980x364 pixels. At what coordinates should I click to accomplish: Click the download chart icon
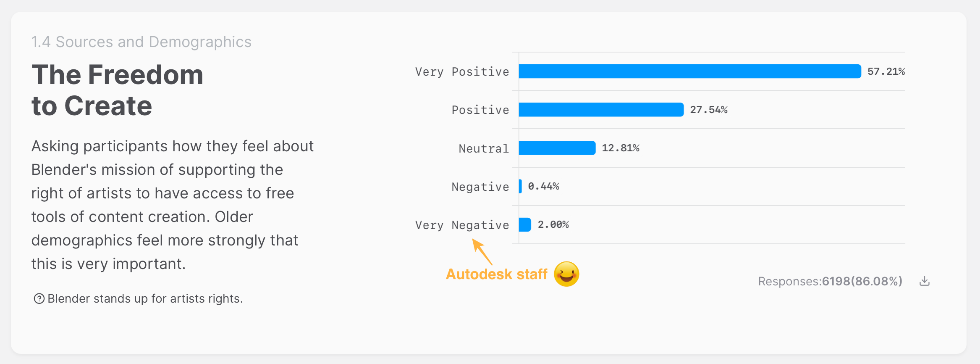coord(925,281)
